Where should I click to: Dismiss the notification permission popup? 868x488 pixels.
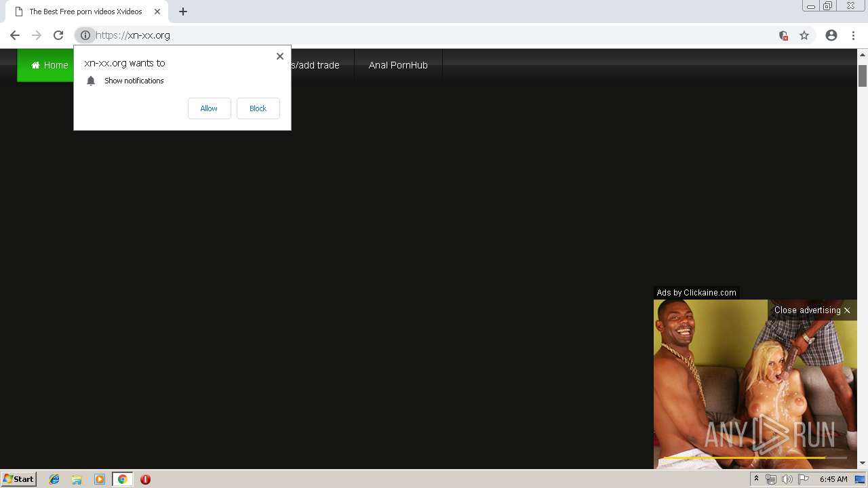tap(280, 56)
